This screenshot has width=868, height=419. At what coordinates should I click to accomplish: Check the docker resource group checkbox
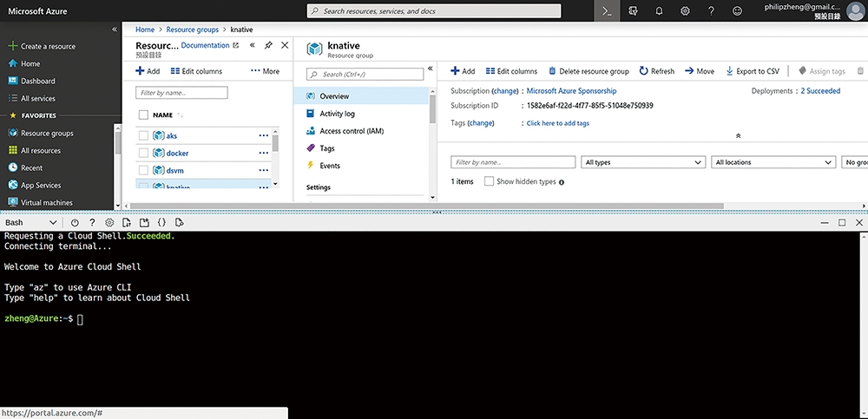coord(143,154)
